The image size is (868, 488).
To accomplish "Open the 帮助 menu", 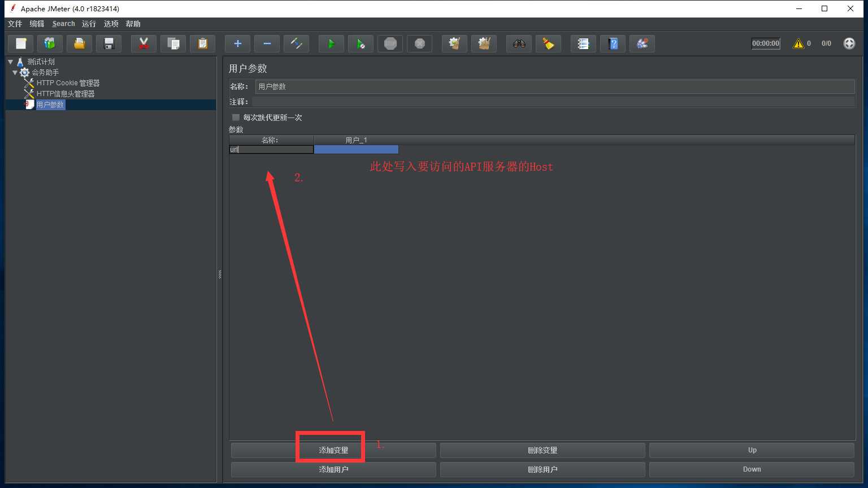I will coord(133,24).
